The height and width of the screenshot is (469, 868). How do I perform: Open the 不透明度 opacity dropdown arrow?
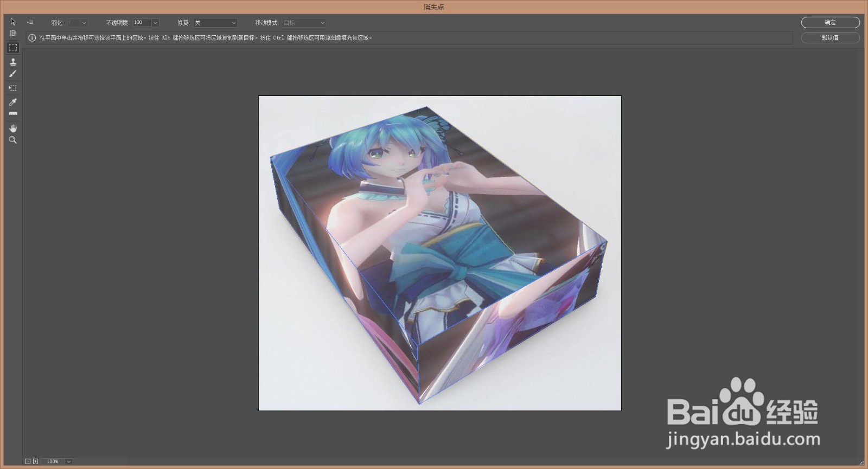pos(155,23)
